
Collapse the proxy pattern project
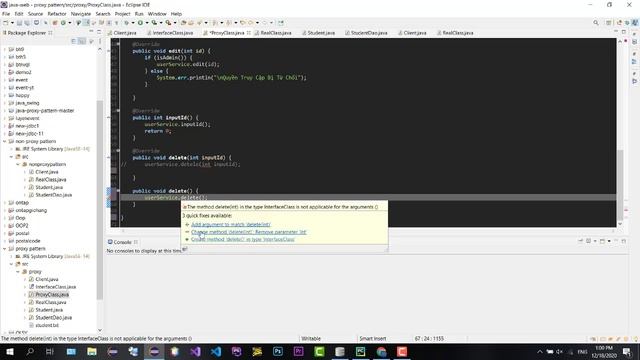tap(4, 249)
